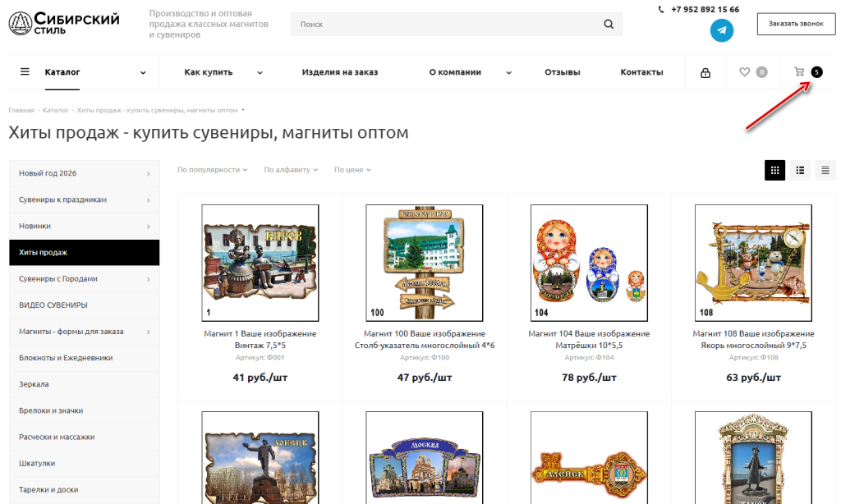The image size is (841, 504).
Task: Open Магнит 1 Винтаж Киров thumbnail
Action: pos(260,263)
